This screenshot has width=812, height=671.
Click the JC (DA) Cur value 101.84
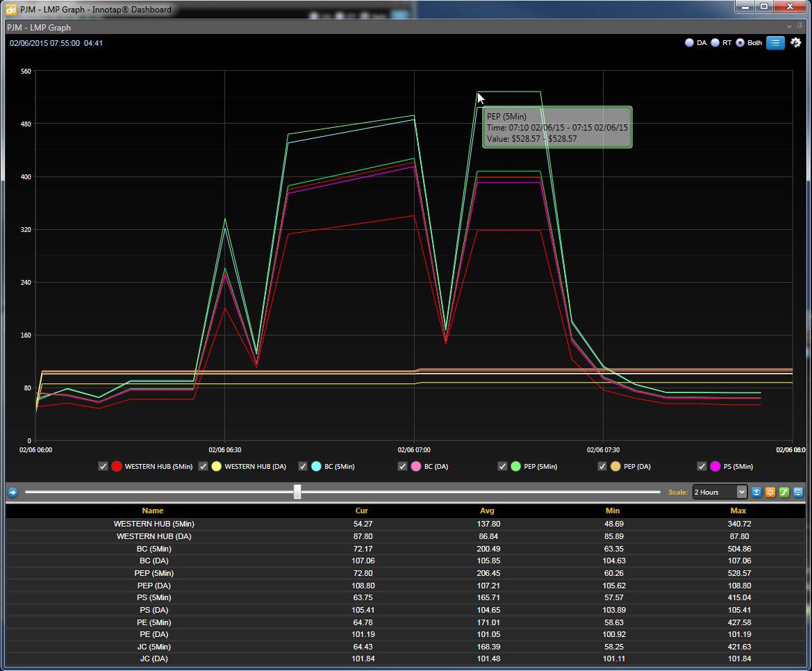363,658
